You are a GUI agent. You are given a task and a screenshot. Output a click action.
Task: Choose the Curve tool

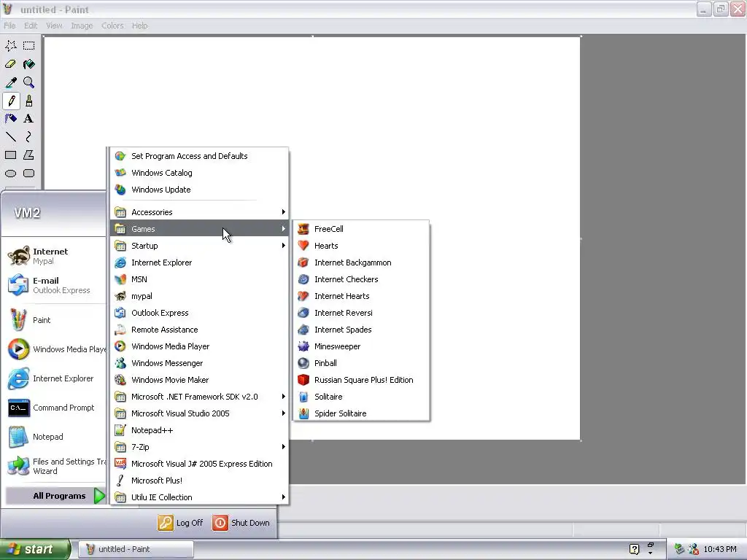[29, 137]
